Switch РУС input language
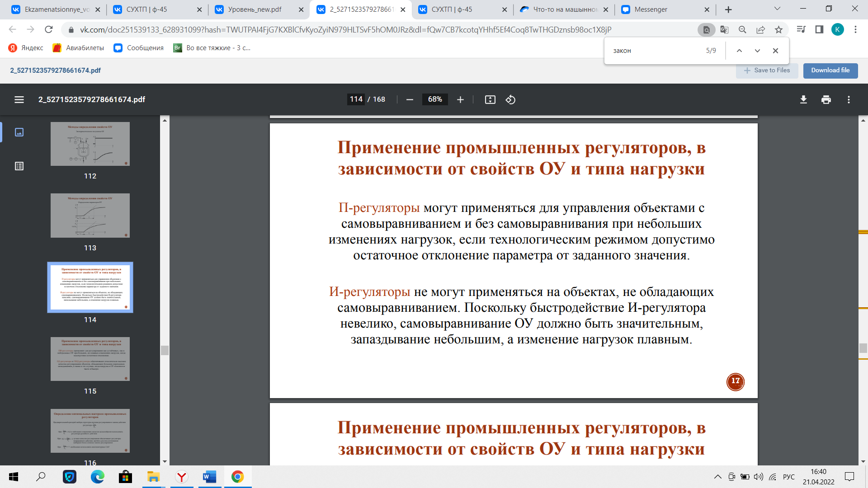 (x=788, y=477)
